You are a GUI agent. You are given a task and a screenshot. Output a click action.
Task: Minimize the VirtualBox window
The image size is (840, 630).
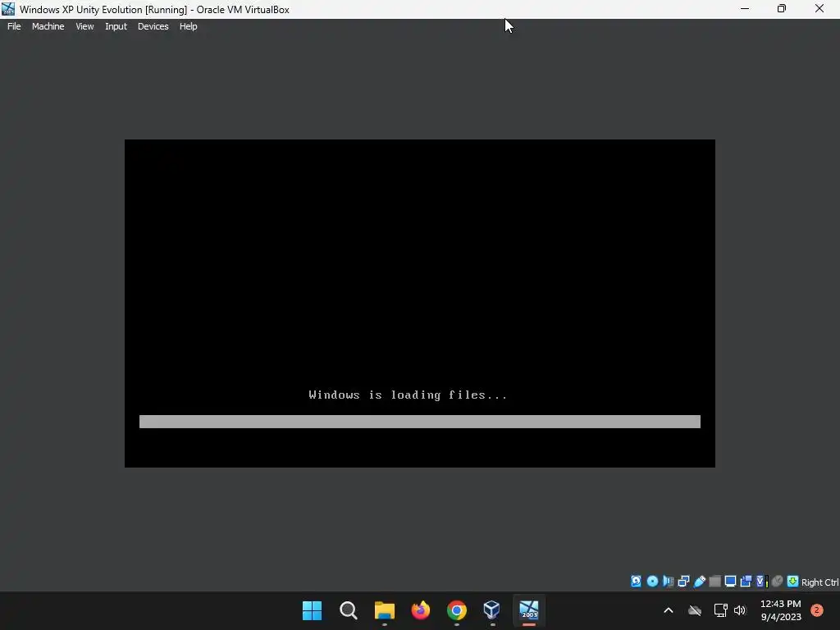pyautogui.click(x=745, y=8)
